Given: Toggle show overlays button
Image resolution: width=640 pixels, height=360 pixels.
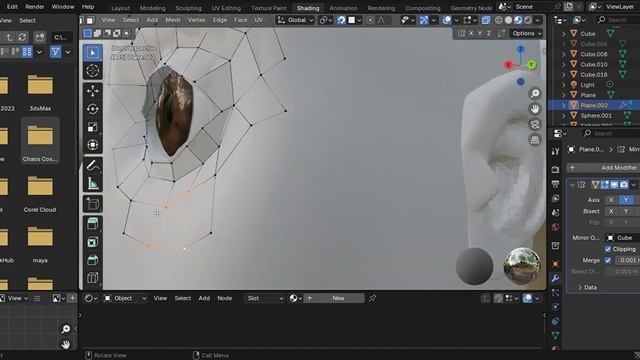Looking at the screenshot, I should tap(447, 20).
